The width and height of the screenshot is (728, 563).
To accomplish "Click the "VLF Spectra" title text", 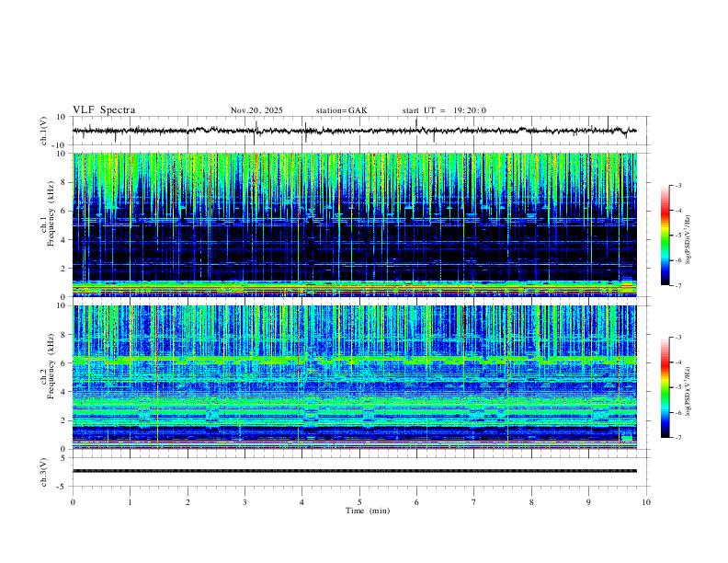I will click(104, 110).
